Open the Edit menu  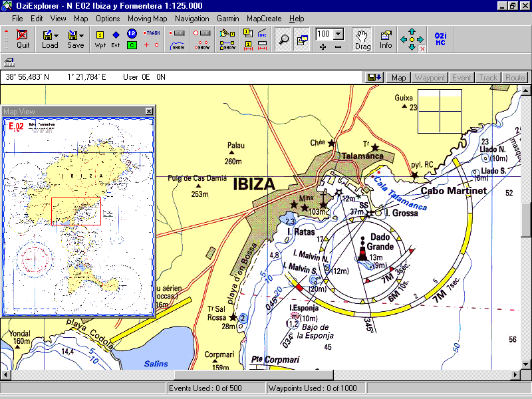pos(37,19)
